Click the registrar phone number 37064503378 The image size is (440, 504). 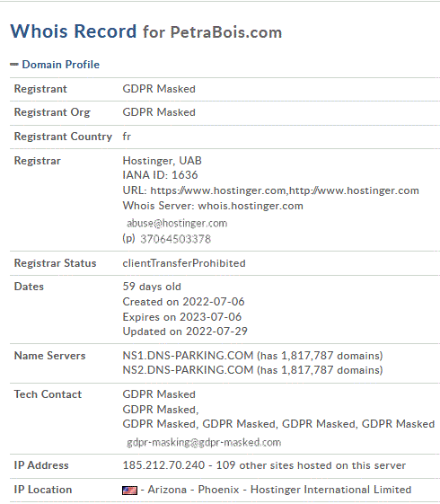(176, 239)
